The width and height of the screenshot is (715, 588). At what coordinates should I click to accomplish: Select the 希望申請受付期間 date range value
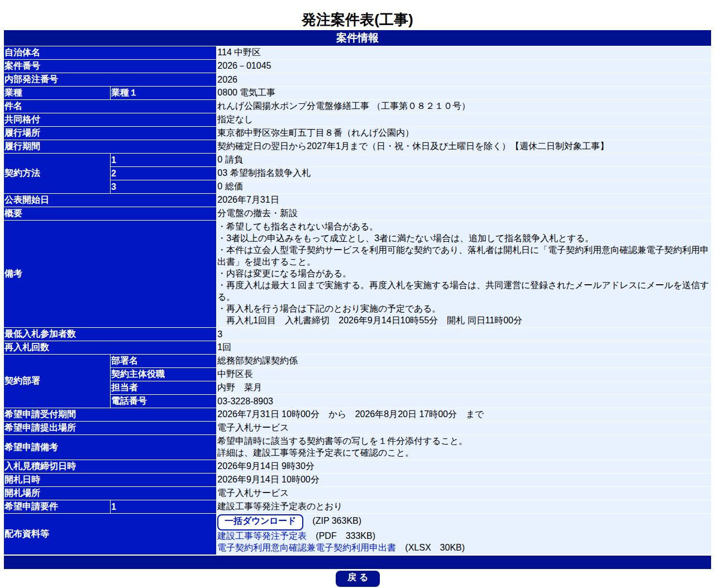coord(350,414)
